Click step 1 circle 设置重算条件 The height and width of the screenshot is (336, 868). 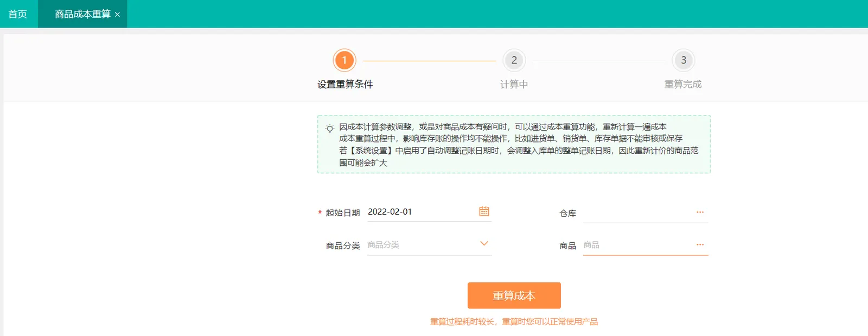pyautogui.click(x=344, y=60)
